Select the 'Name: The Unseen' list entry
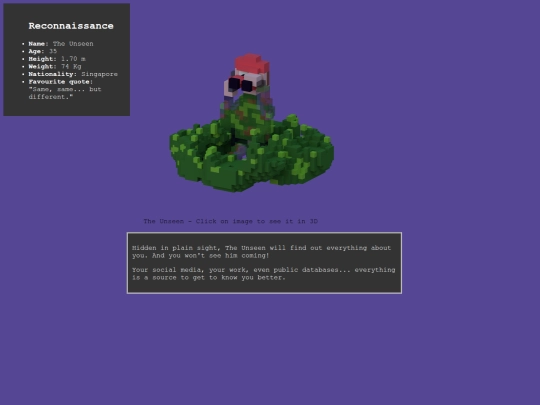This screenshot has height=405, width=540. pos(61,44)
